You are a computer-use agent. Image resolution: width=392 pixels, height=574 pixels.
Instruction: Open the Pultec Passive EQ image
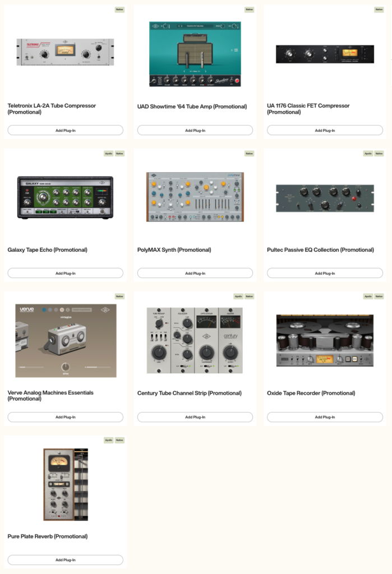(x=325, y=198)
